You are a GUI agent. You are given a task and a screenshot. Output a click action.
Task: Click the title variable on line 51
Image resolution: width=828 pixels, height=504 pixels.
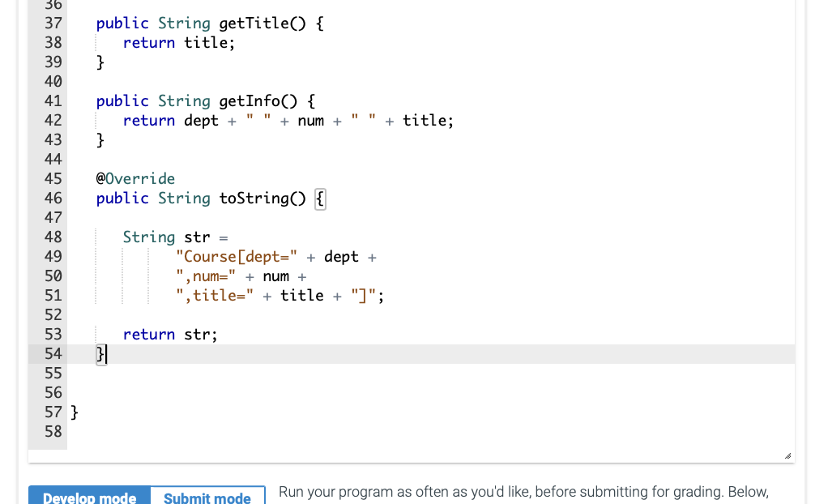click(301, 295)
